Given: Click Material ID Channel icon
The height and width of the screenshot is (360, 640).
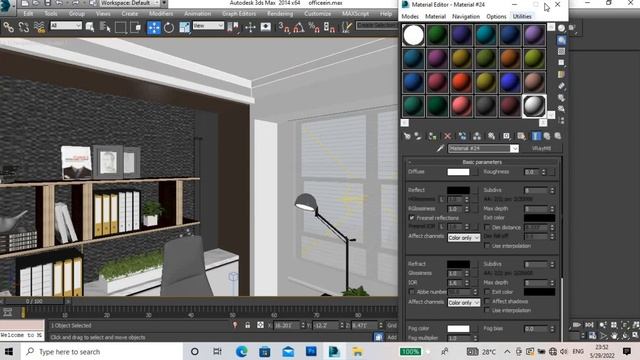Looking at the screenshot, I should coord(506,136).
